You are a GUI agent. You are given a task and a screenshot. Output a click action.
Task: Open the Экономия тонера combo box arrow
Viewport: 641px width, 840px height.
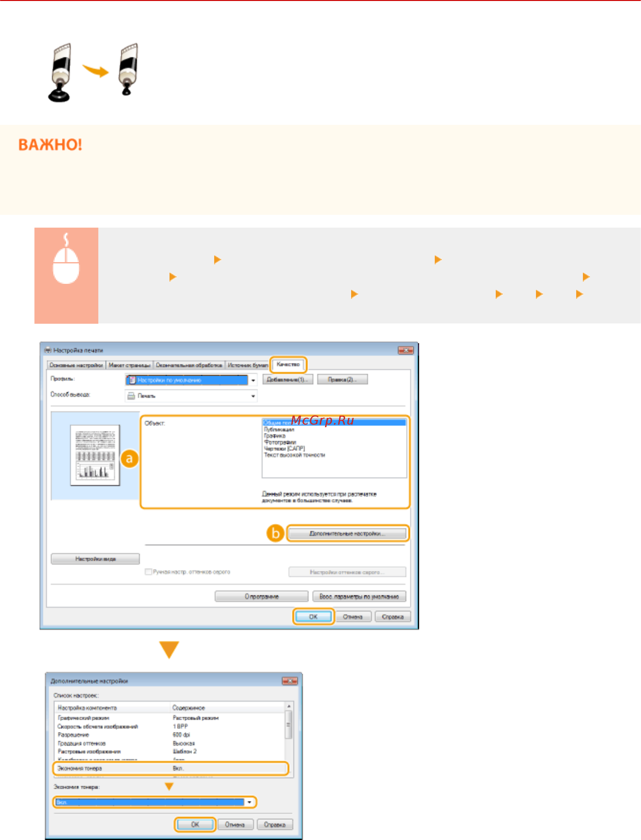pyautogui.click(x=250, y=802)
